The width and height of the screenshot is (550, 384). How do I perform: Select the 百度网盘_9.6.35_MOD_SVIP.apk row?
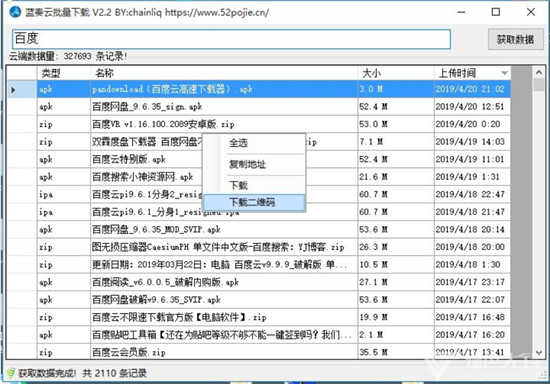click(x=259, y=229)
